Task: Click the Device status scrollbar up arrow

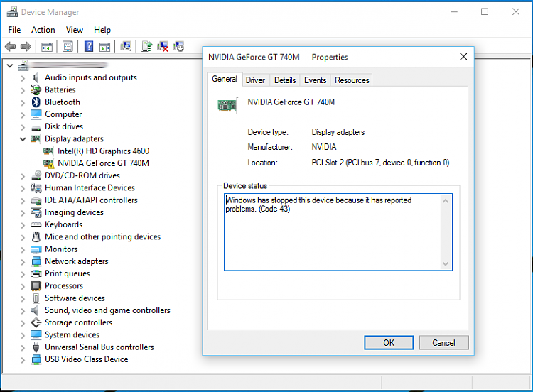Action: (x=446, y=201)
